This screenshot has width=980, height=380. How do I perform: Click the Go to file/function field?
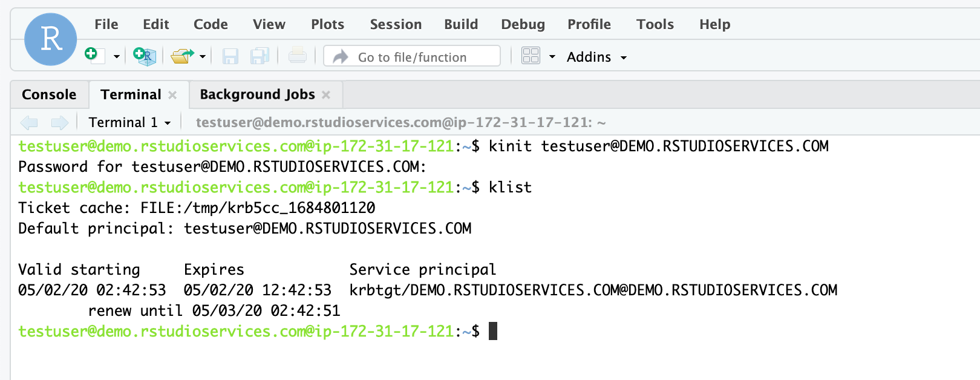412,56
